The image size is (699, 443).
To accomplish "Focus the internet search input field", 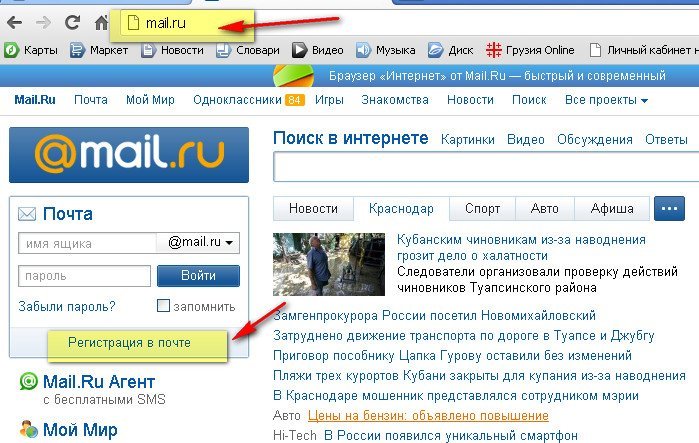I will [x=486, y=167].
